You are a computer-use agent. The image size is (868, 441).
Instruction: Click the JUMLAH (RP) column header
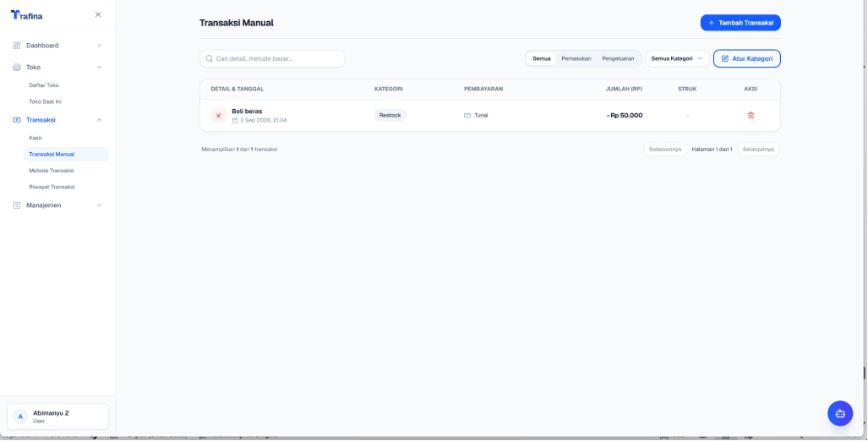(624, 89)
